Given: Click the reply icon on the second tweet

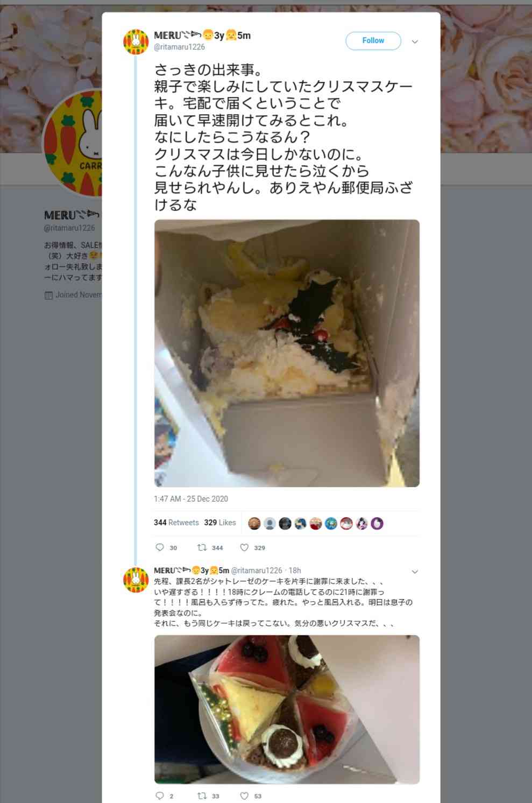Looking at the screenshot, I should point(159,795).
